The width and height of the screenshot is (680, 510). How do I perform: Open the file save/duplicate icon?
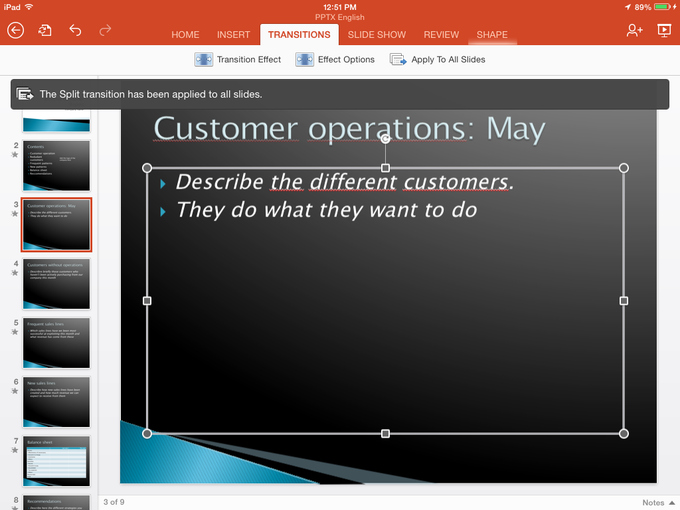tap(45, 30)
